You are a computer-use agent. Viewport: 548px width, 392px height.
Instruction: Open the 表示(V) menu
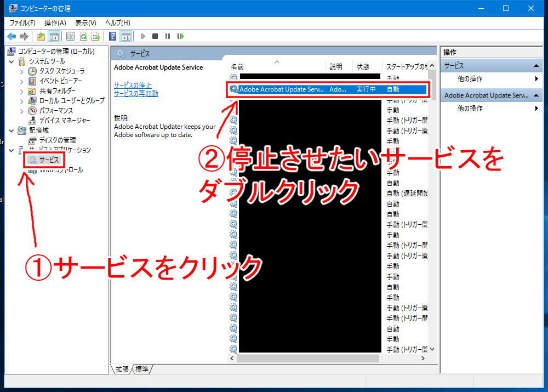[85, 22]
